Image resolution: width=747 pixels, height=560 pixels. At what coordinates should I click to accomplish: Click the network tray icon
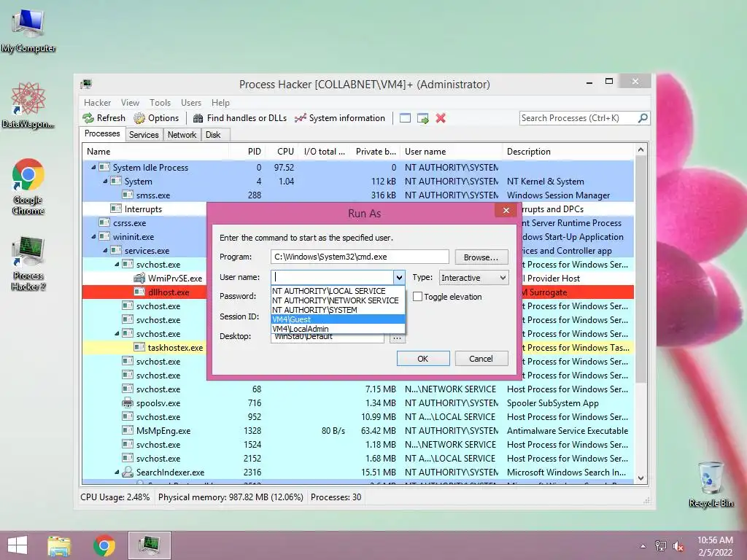(661, 545)
